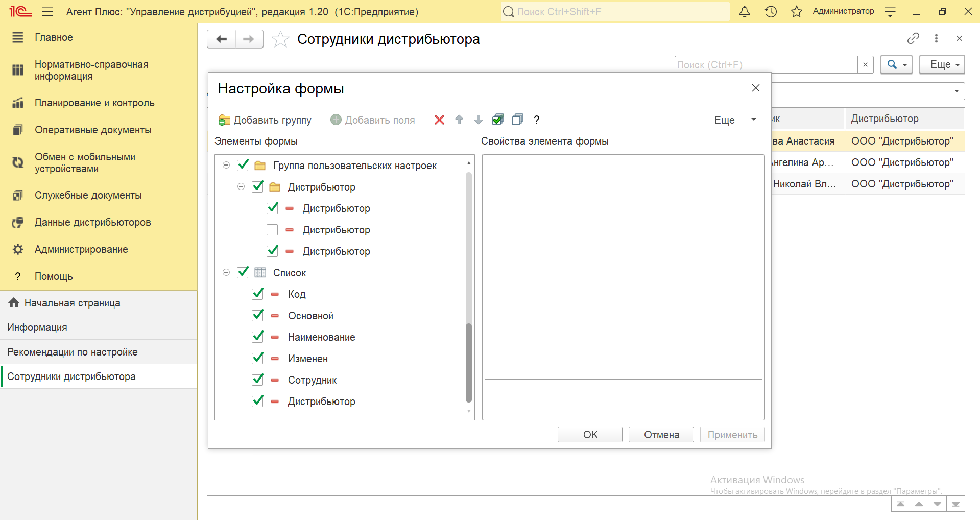Focus the list search field Ctrl+F
Image resolution: width=980 pixels, height=520 pixels.
(x=766, y=65)
